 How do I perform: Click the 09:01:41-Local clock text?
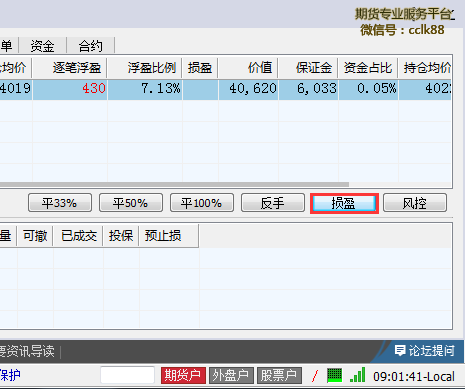pos(414,377)
